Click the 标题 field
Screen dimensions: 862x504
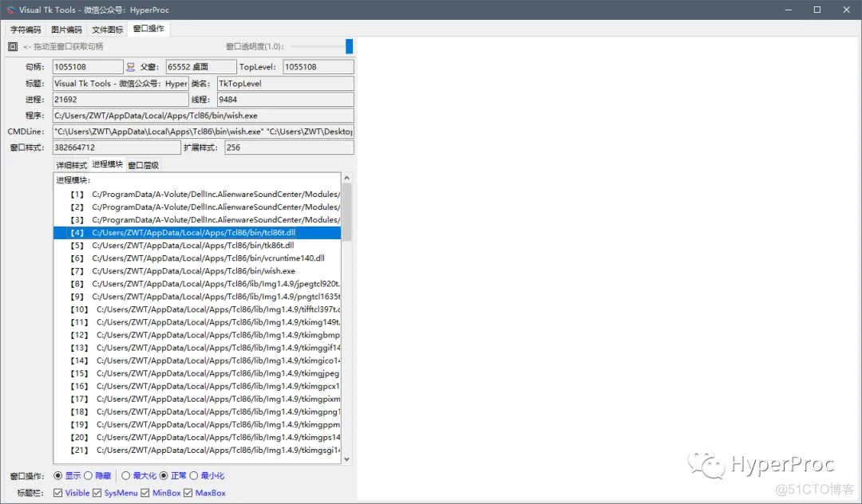tap(121, 84)
